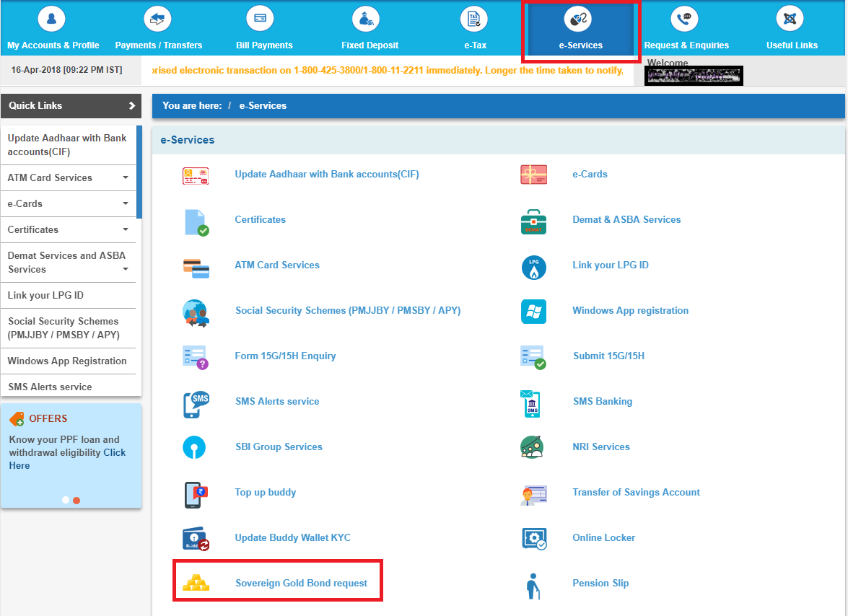Open SMS Alerts service in Quick Links
Viewport: 848px width, 616px height.
pos(50,387)
